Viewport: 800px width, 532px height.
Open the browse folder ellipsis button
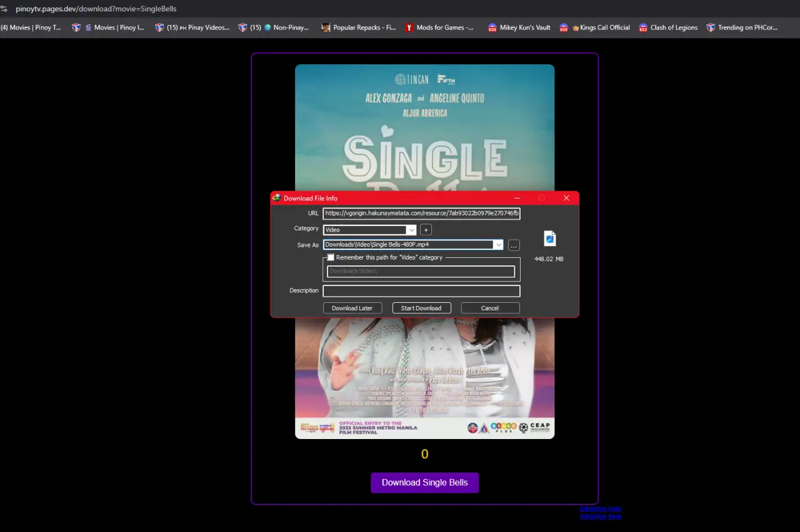click(514, 245)
